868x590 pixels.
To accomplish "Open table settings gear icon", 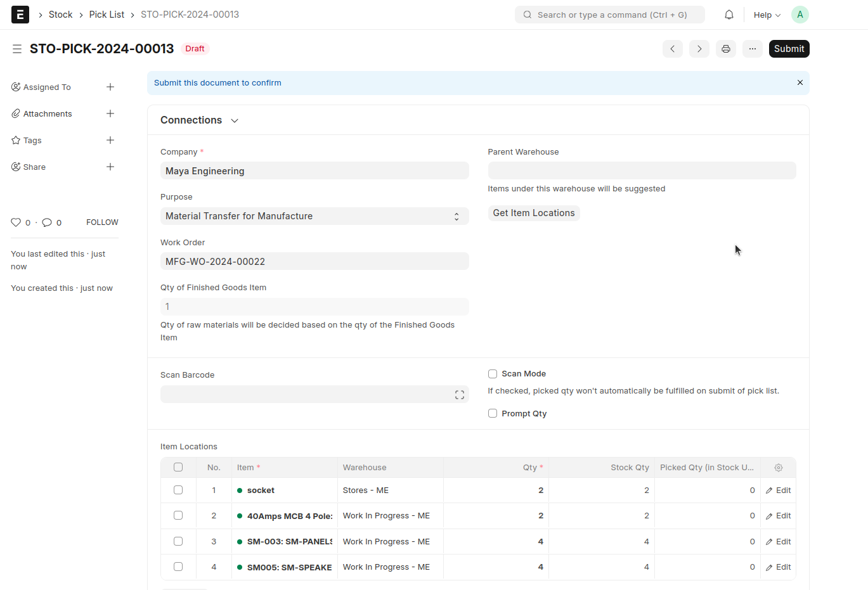I will [778, 468].
